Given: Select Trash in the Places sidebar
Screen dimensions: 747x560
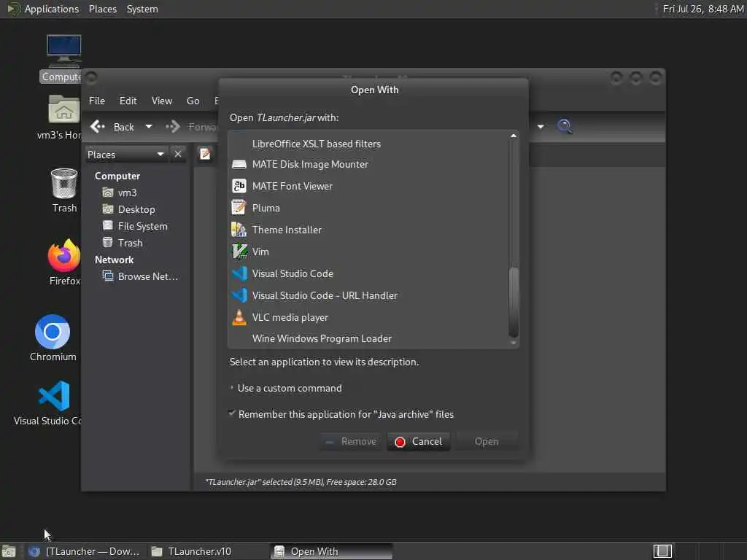Looking at the screenshot, I should [123, 243].
